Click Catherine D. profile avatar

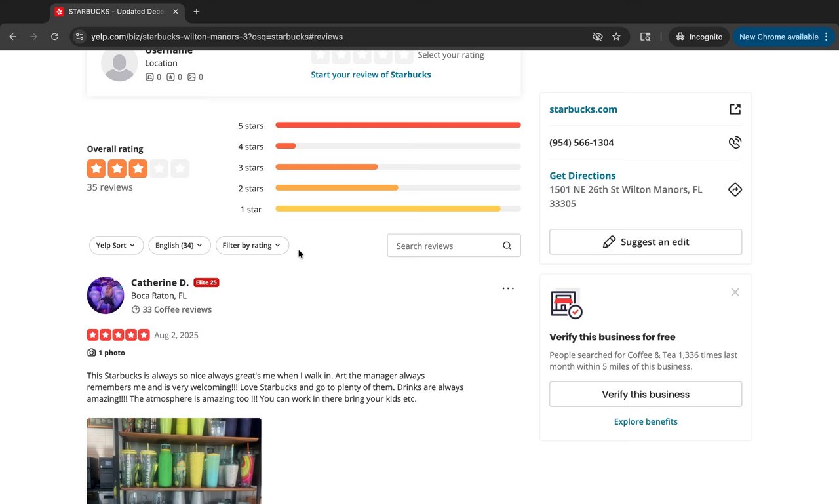[x=106, y=295]
